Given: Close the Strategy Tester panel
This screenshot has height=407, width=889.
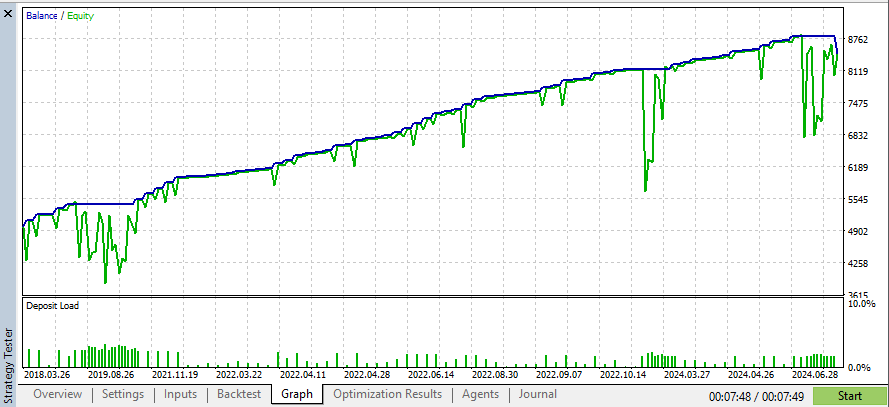Looking at the screenshot, I should click(9, 14).
